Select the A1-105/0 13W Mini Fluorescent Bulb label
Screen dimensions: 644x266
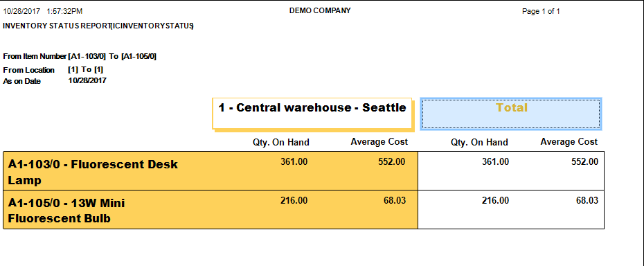pos(66,211)
